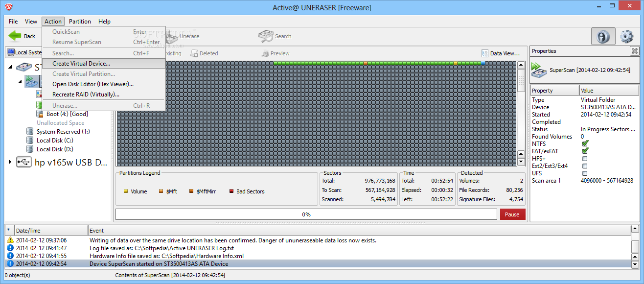Open the Help menu

(x=104, y=21)
